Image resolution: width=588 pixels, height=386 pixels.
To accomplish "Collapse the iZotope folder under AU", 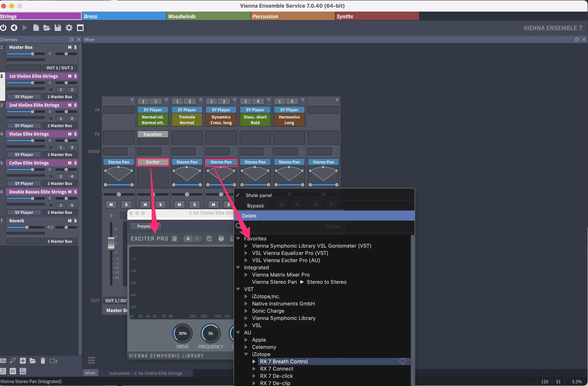I will coord(246,354).
